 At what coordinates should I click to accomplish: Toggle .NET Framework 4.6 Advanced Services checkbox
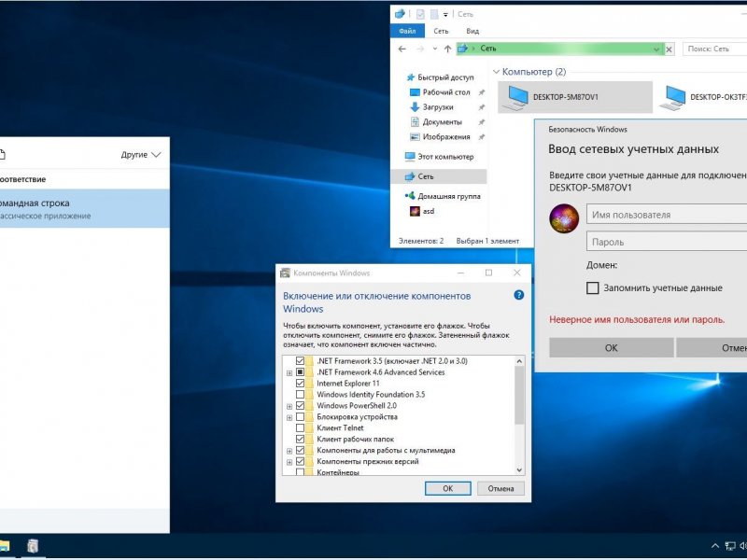point(300,371)
